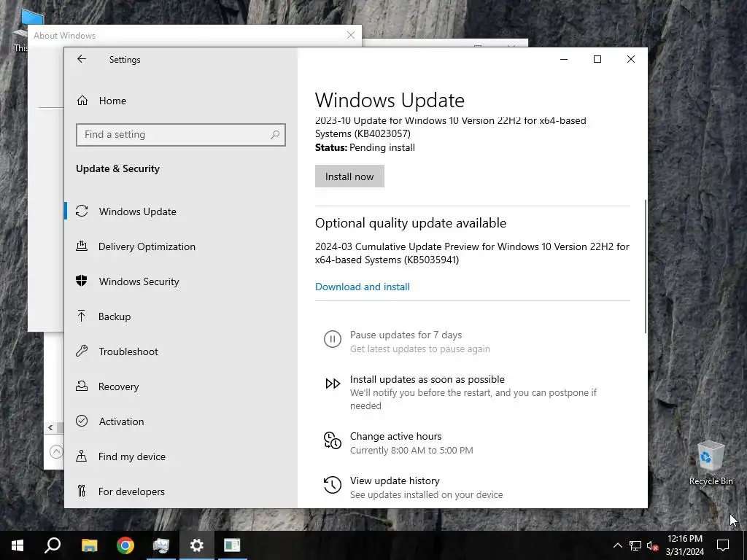Open the notification Action Center
This screenshot has height=560, width=747.
723,545
